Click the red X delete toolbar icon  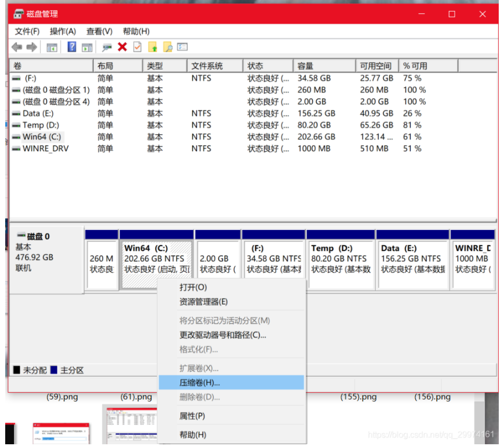(x=122, y=47)
